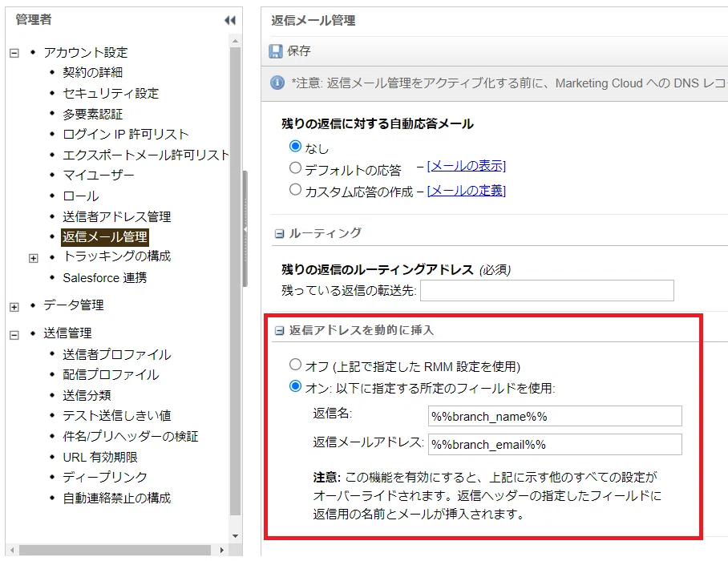
Task: Open 送信者プロファイル in the tree
Action: click(x=117, y=354)
